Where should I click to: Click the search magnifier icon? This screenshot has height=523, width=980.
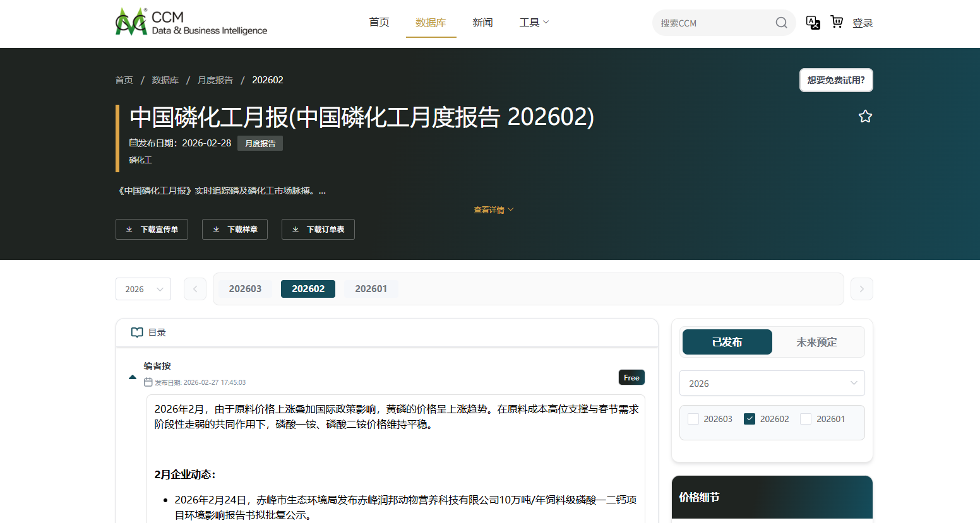(x=781, y=22)
